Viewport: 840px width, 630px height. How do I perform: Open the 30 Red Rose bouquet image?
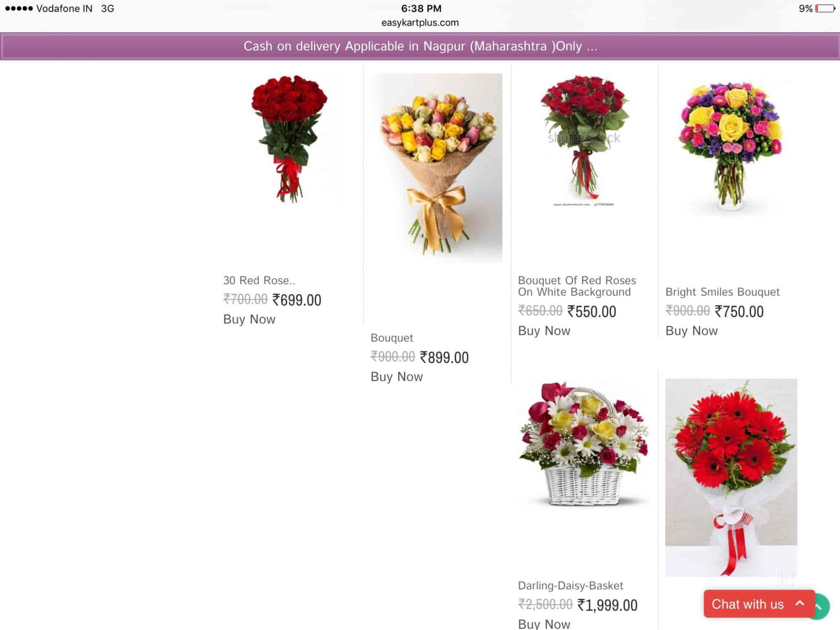coord(290,139)
